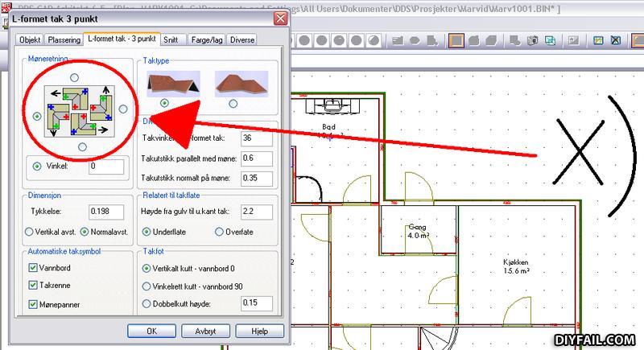Click the ridge direction diagram image
The height and width of the screenshot is (350, 644).
tap(79, 112)
